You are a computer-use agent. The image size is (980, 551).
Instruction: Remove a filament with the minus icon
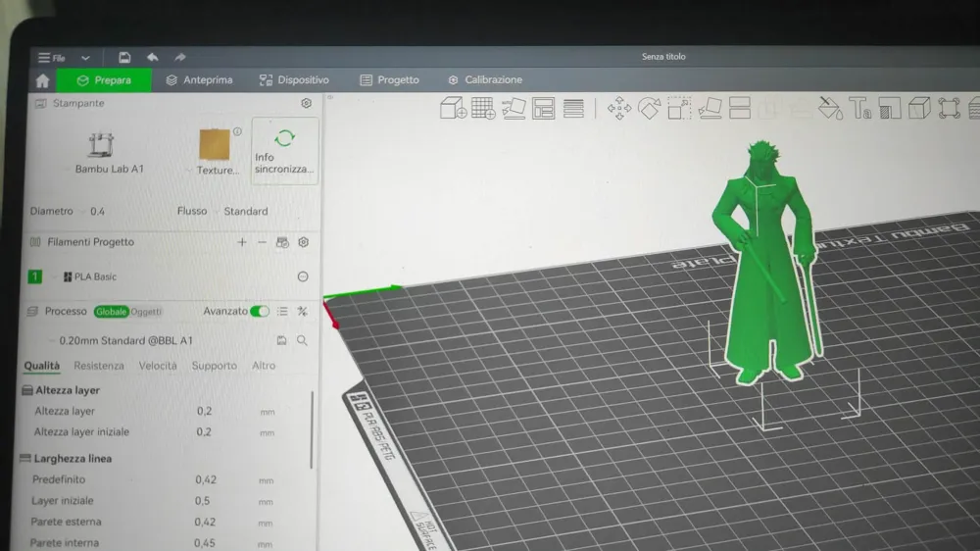tap(262, 242)
